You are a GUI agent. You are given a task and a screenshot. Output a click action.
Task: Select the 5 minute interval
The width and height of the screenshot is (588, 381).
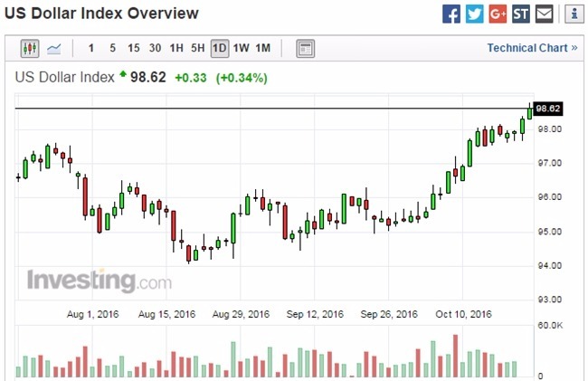click(112, 48)
